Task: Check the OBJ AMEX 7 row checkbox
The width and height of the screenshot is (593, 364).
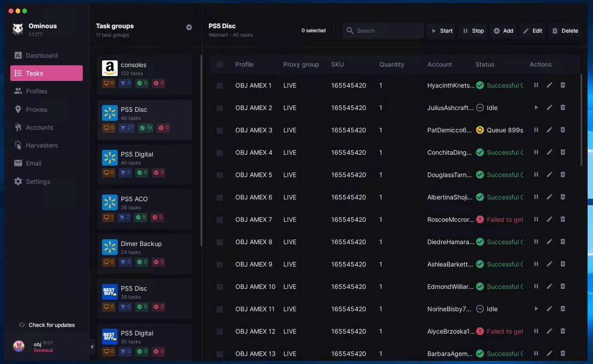Action: tap(220, 219)
